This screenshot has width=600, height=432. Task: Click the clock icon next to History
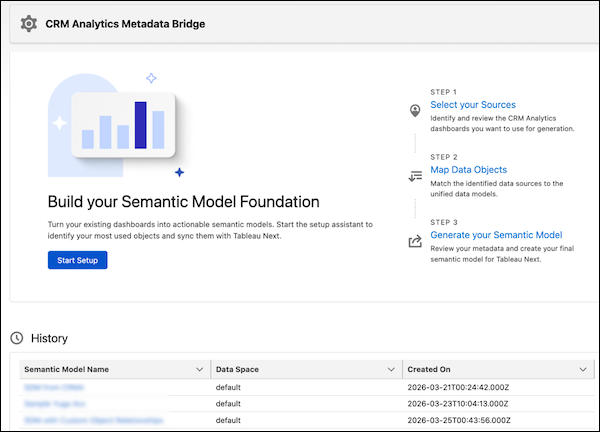[x=16, y=338]
